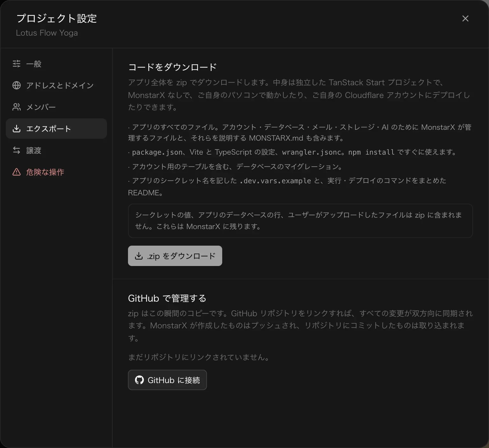
Task: Click the warning triangle icon beside 危険な操作
Action: coord(17,172)
